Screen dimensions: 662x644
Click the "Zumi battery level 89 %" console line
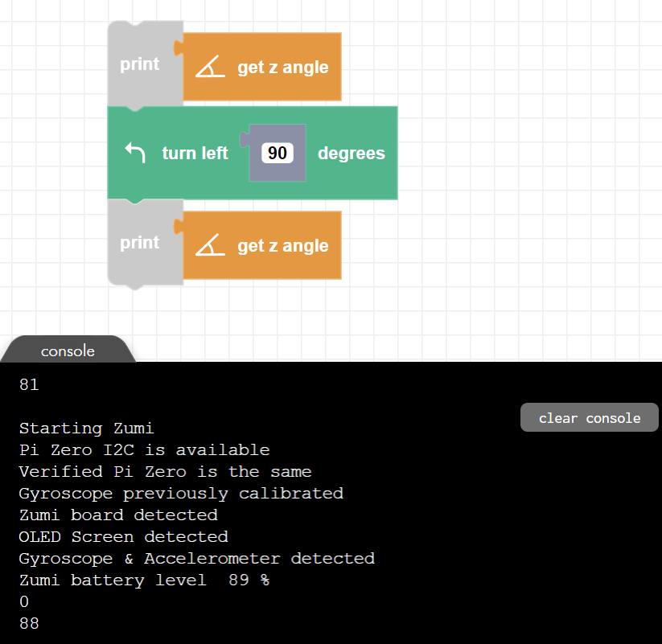tap(144, 580)
